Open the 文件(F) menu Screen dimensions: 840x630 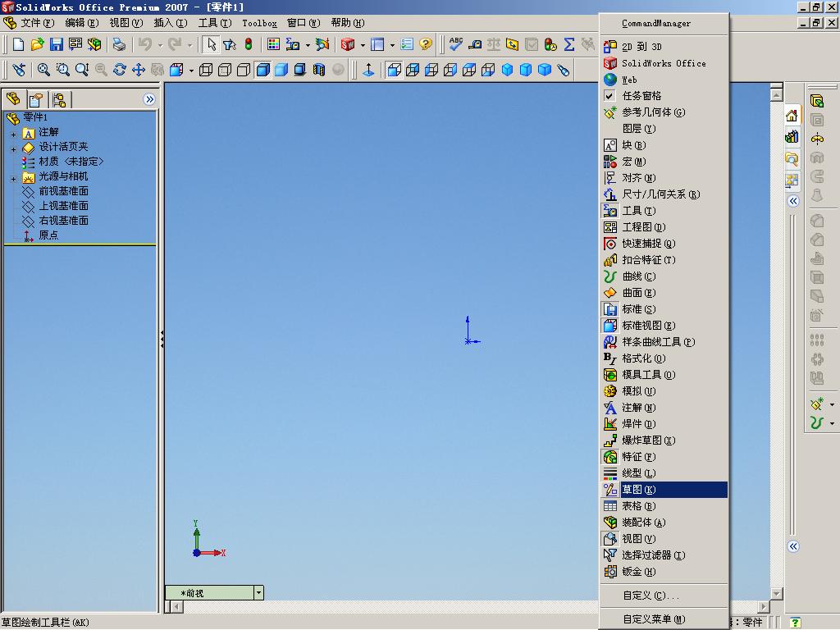click(38, 22)
